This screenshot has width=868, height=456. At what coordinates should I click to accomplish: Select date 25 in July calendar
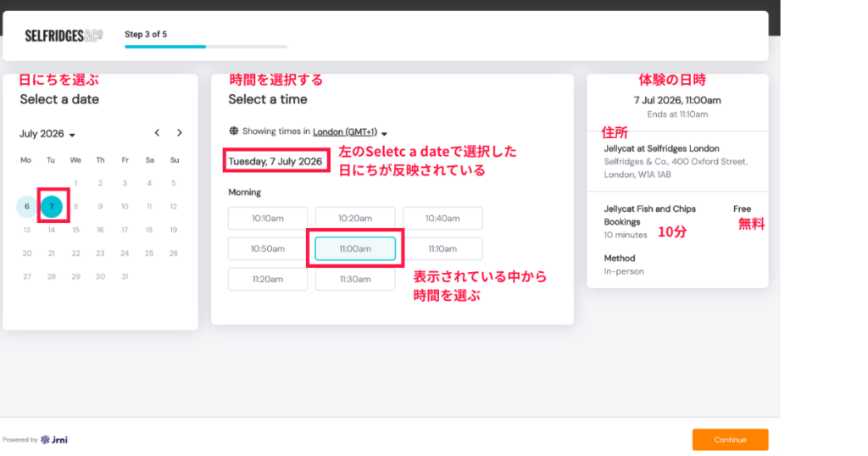pos(149,253)
